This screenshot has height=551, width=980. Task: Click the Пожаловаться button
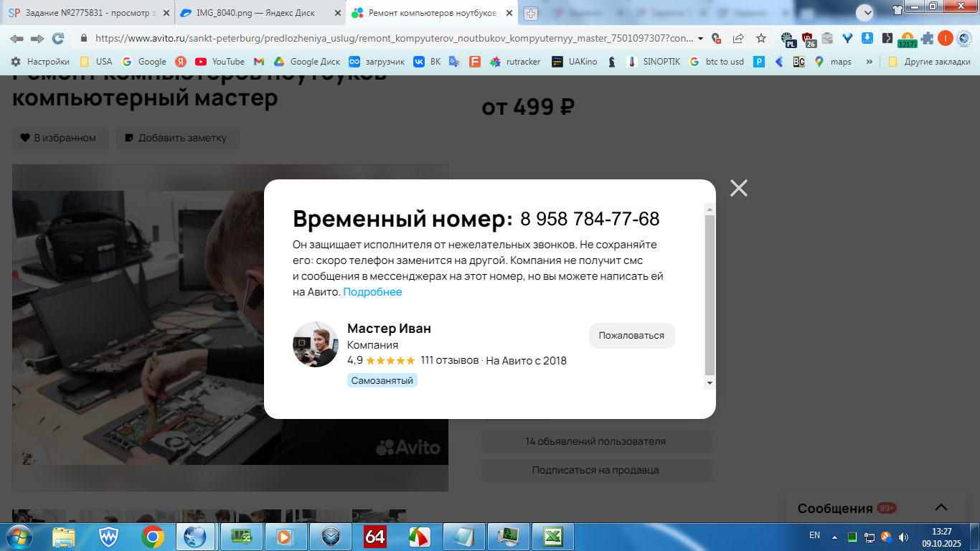(x=631, y=335)
